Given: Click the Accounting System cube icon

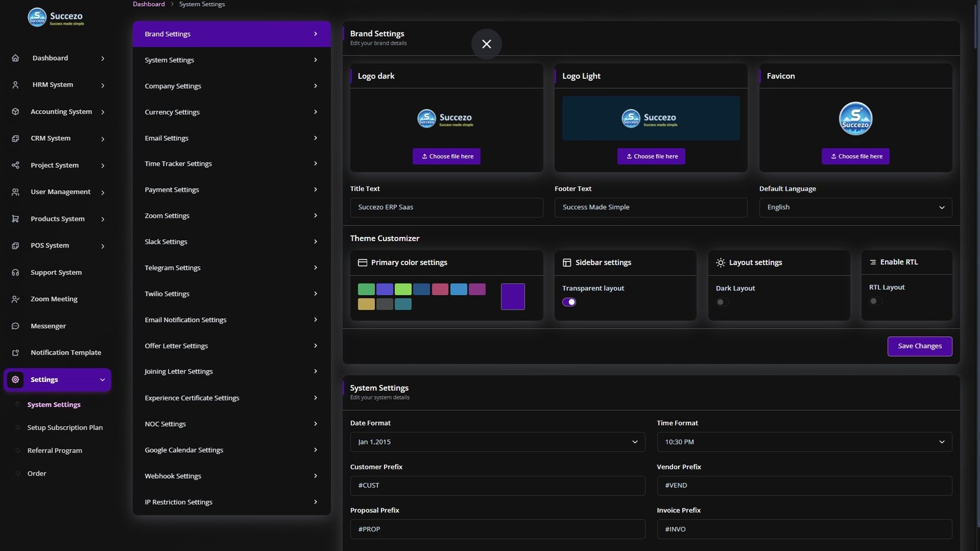Looking at the screenshot, I should (15, 111).
